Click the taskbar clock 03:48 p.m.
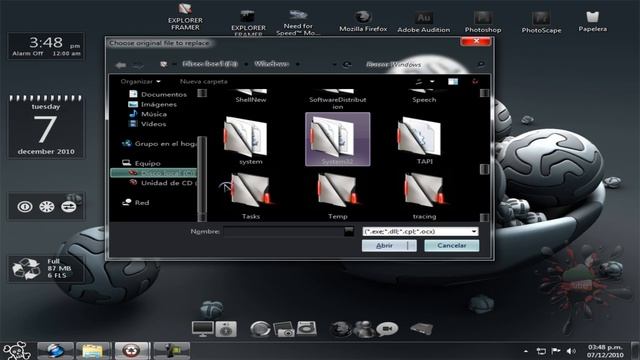The width and height of the screenshot is (640, 360). pyautogui.click(x=605, y=351)
